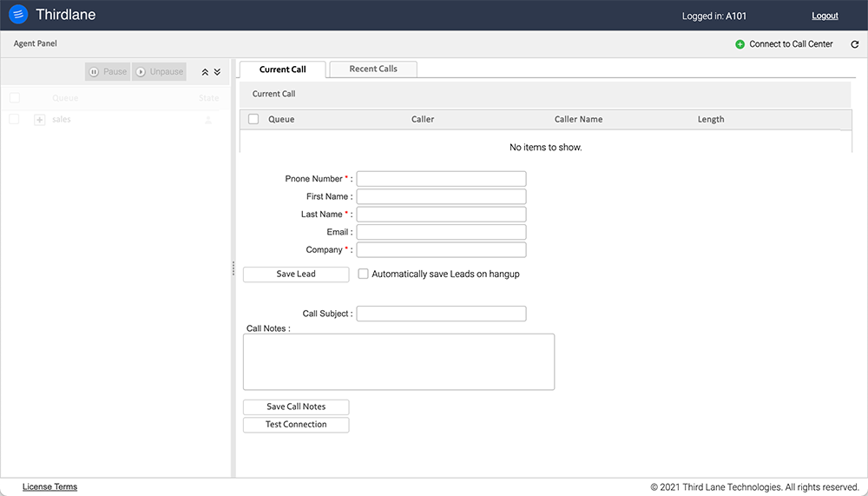Screen dimensions: 868x496
Task: Click the Pause queue button
Action: [x=108, y=72]
